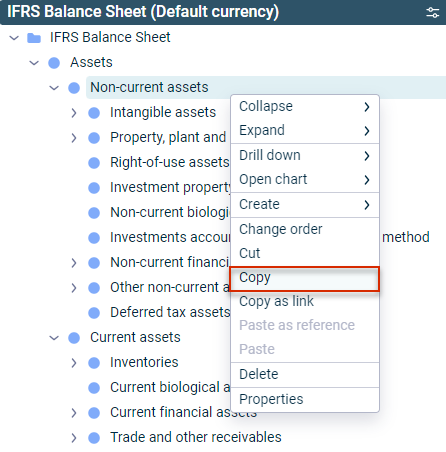
Task: Open the Open chart submenu
Action: [x=305, y=179]
